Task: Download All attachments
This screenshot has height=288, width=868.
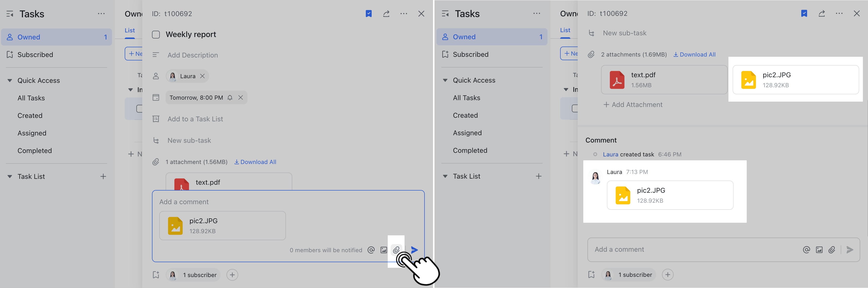Action: 255,162
